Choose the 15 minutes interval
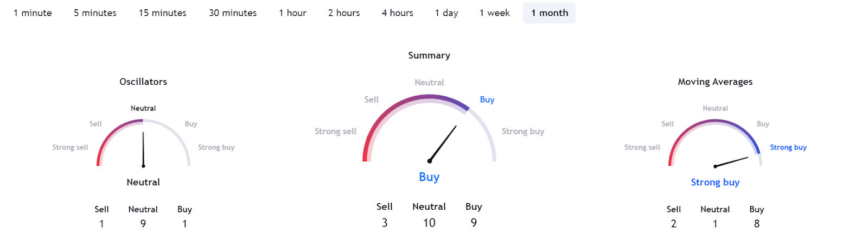 pyautogui.click(x=163, y=13)
